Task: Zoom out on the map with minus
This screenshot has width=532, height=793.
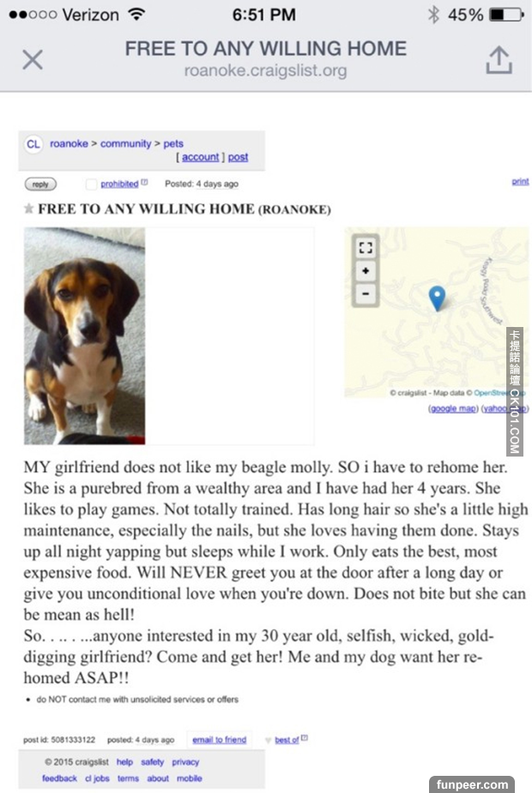Action: 366,294
